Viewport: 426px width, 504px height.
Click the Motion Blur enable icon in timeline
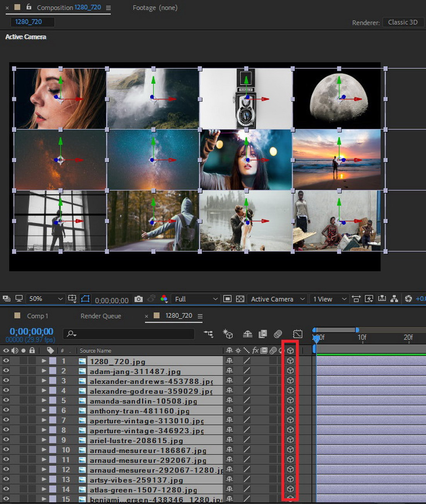pyautogui.click(x=278, y=334)
